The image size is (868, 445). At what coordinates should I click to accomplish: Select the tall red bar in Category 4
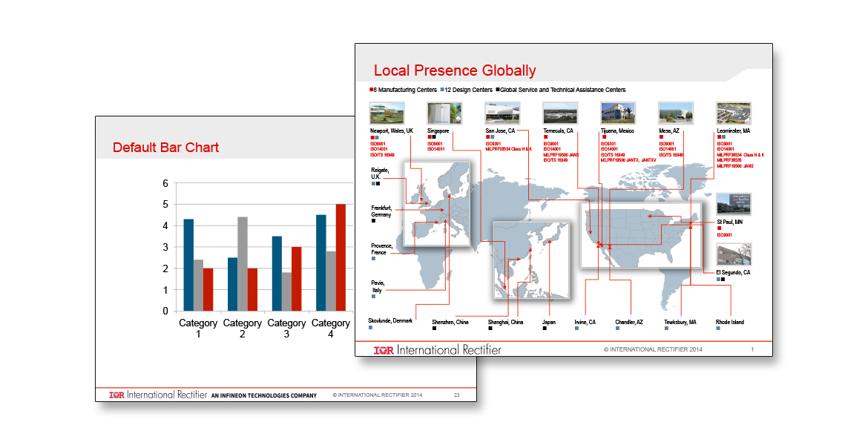[341, 257]
